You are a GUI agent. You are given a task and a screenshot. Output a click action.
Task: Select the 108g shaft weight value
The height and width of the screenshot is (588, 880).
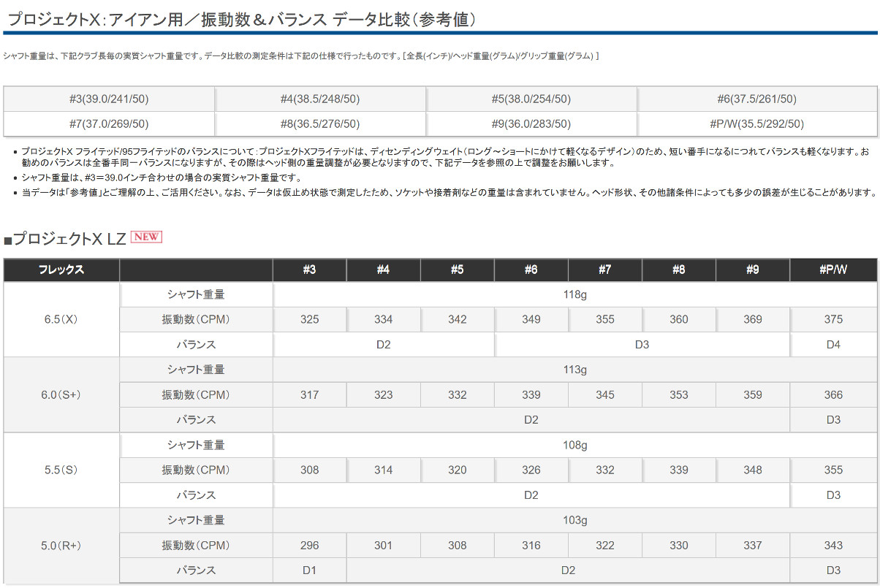tap(575, 445)
